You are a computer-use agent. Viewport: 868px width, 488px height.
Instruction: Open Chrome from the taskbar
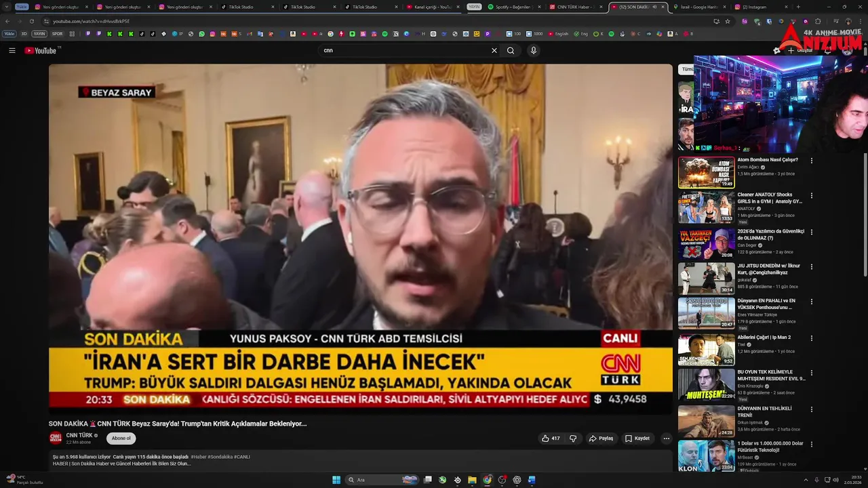(487, 480)
